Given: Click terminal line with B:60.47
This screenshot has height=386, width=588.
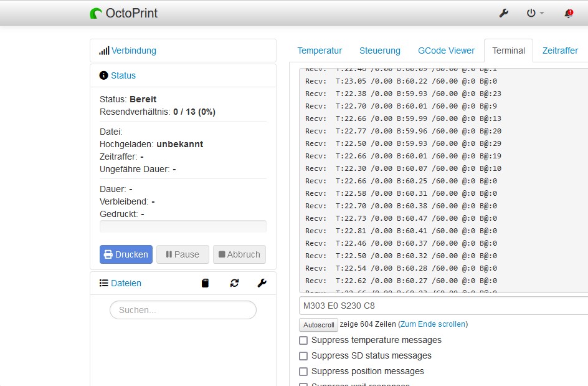Looking at the screenshot, I should pos(401,218).
